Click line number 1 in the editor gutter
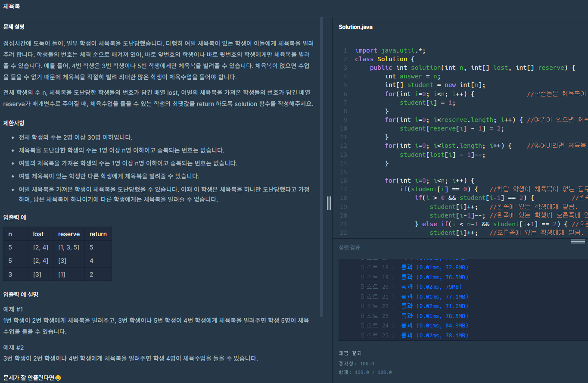Screen dimensions: 588x383 (345, 50)
